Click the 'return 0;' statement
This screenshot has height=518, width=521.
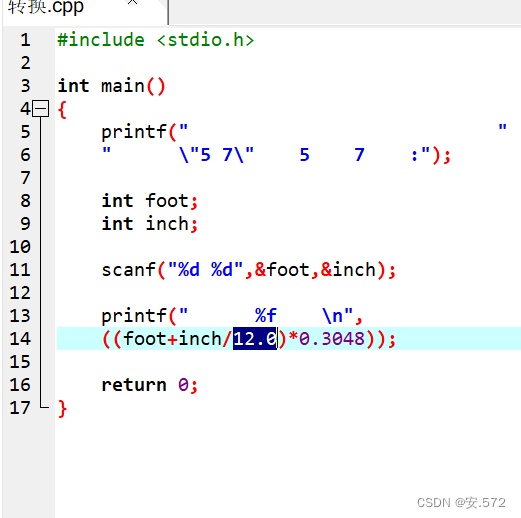(150, 385)
